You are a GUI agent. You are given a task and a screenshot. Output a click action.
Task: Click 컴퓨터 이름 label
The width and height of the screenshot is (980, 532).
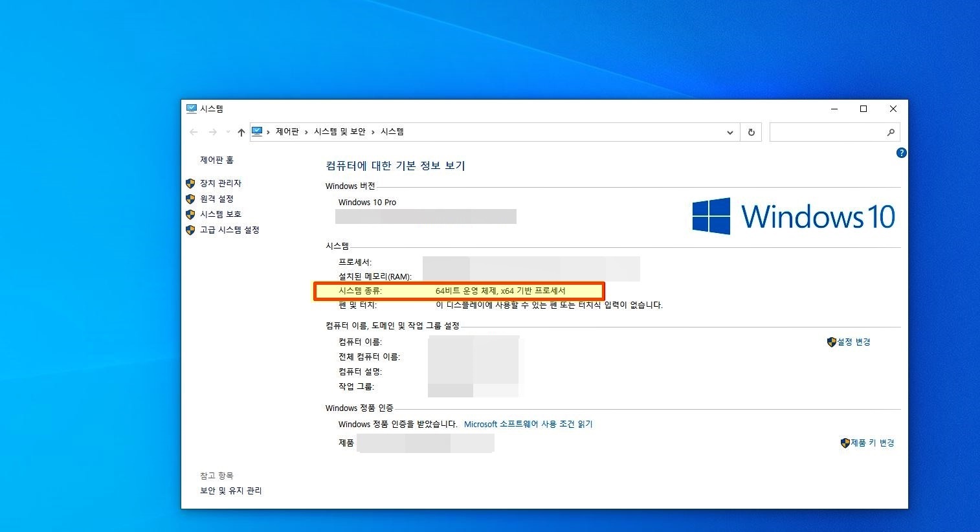coord(360,342)
